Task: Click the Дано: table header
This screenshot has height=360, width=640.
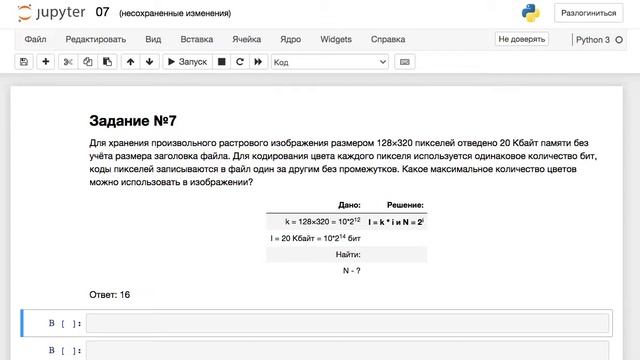Action: point(349,205)
